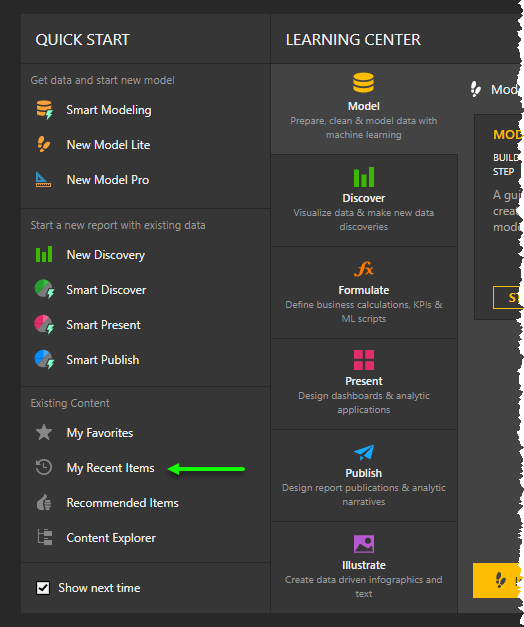Click the Content Explorer tree icon
This screenshot has width=524, height=627.
point(45,537)
